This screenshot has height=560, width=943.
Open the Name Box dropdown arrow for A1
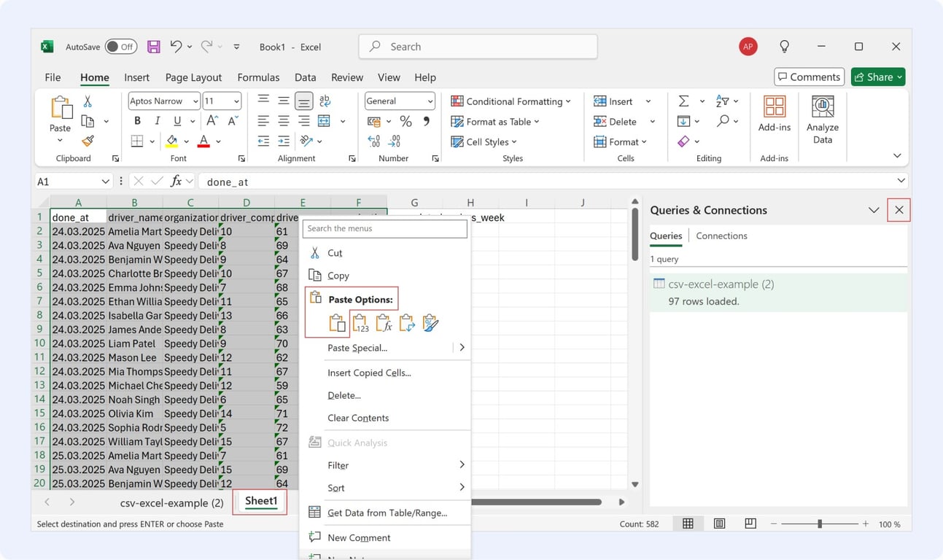106,182
